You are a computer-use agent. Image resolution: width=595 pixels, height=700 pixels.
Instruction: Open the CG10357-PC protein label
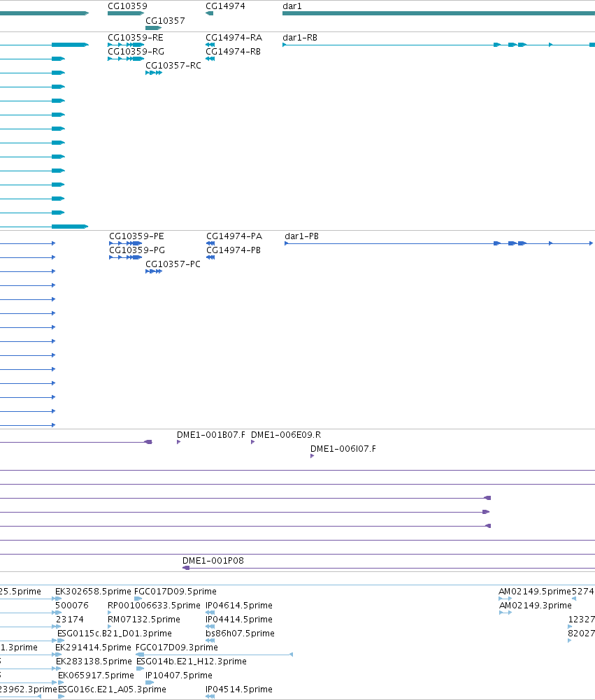tap(173, 264)
